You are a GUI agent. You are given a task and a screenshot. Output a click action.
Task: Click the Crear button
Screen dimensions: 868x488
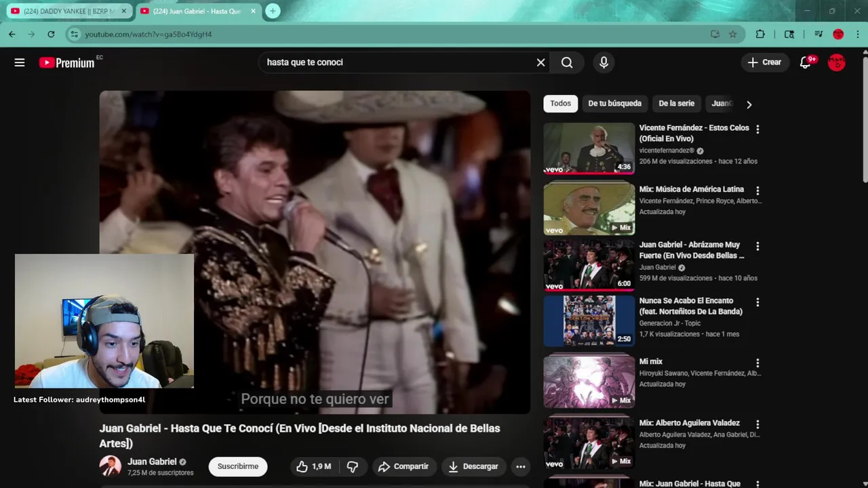point(765,62)
